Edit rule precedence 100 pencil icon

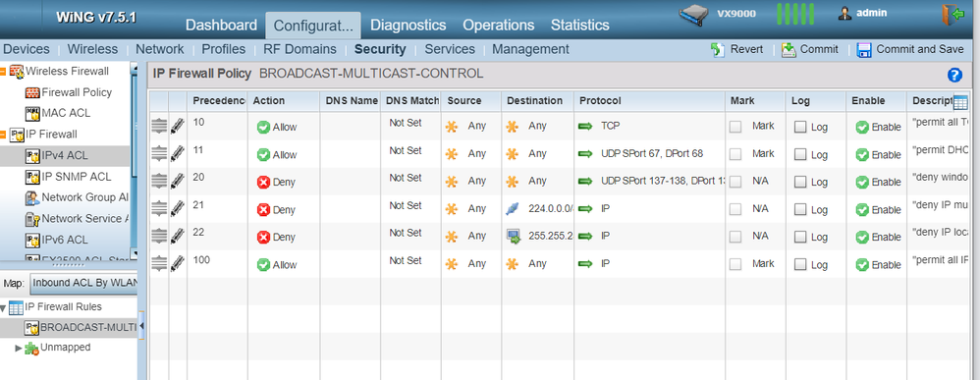click(178, 263)
